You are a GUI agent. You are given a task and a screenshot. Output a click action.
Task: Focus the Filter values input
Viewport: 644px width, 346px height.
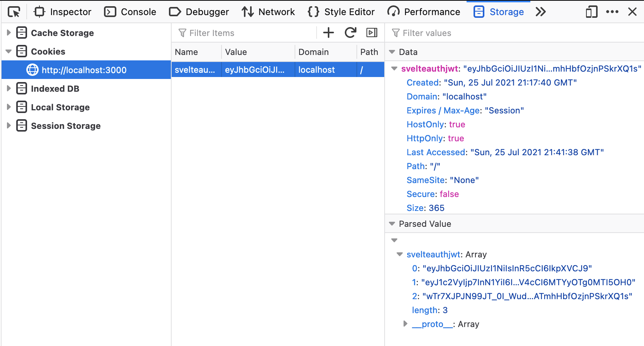pyautogui.click(x=514, y=33)
